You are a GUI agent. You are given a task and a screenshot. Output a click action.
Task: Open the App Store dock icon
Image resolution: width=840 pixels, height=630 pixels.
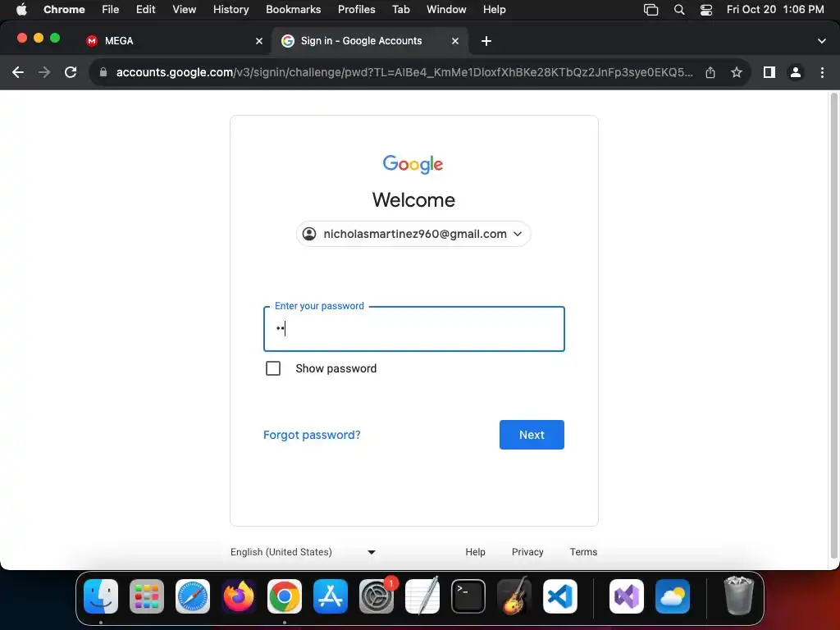tap(331, 596)
